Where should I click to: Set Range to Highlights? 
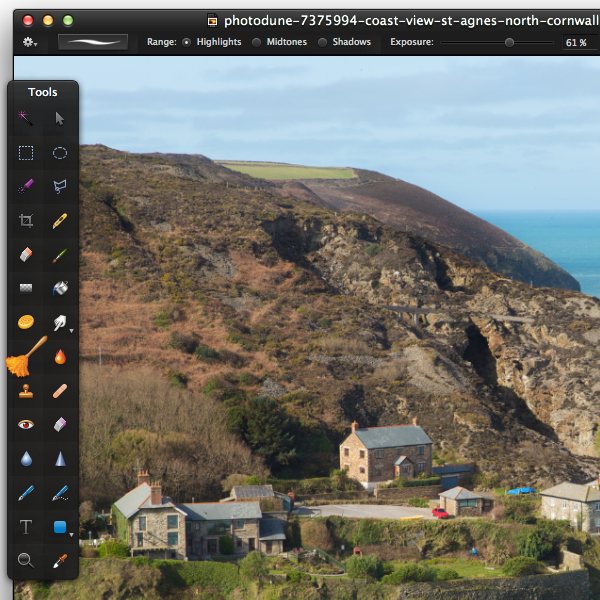pyautogui.click(x=186, y=42)
